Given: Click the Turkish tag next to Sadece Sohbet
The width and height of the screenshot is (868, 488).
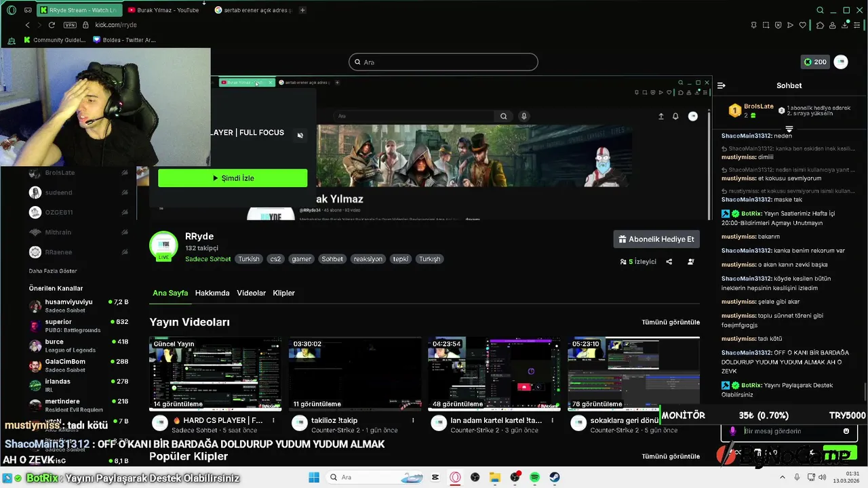Looking at the screenshot, I should click(x=249, y=259).
